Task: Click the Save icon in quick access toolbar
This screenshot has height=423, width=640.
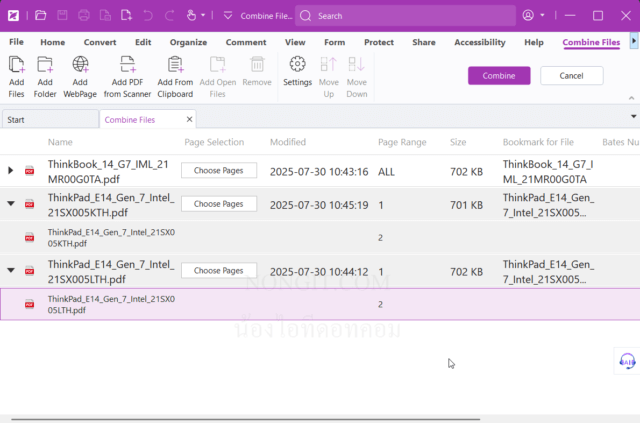Action: click(x=62, y=16)
